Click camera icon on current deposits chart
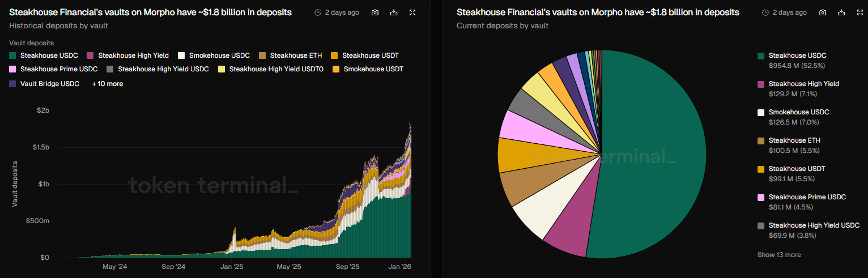 [x=823, y=12]
